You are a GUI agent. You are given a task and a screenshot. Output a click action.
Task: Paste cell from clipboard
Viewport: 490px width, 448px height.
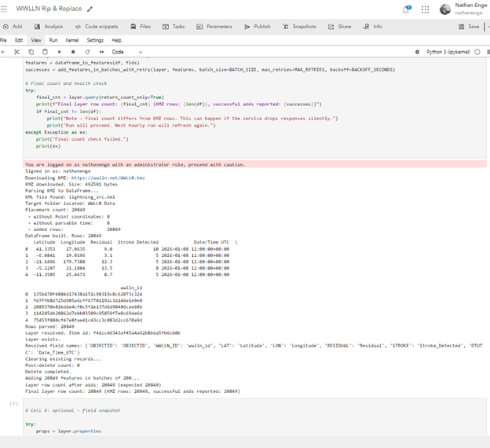(x=45, y=52)
